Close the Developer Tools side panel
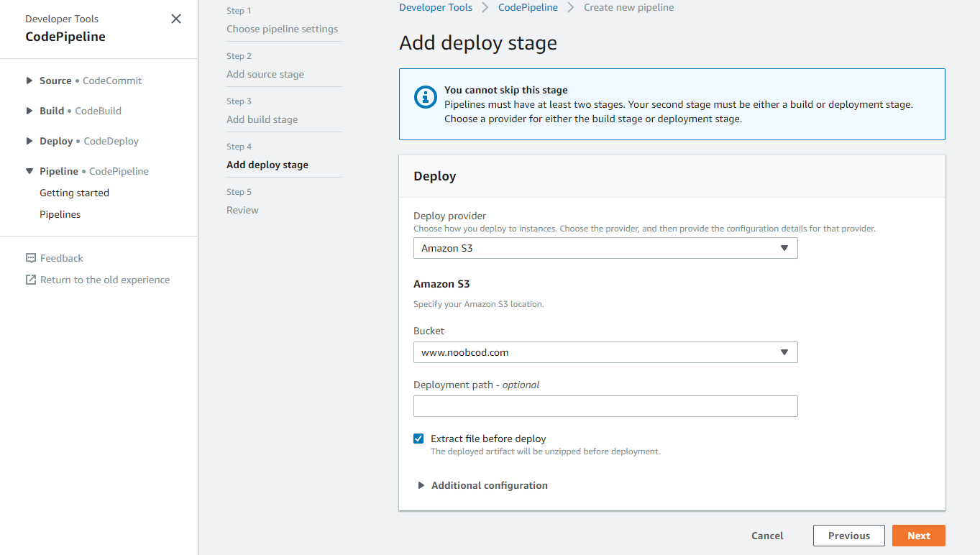This screenshot has width=980, height=555. pos(176,19)
